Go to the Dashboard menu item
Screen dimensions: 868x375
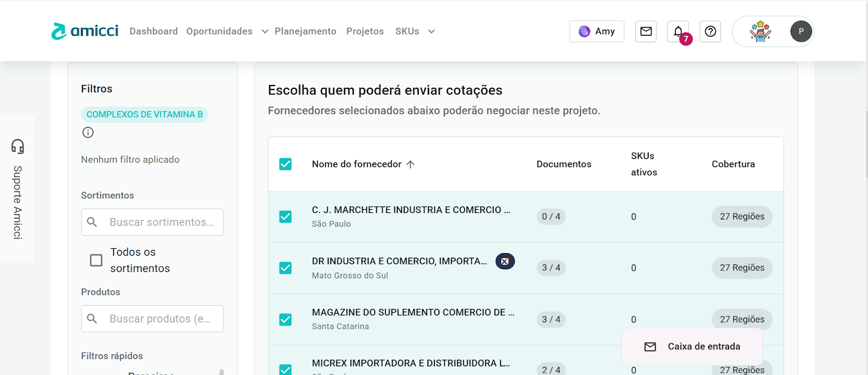pyautogui.click(x=154, y=31)
